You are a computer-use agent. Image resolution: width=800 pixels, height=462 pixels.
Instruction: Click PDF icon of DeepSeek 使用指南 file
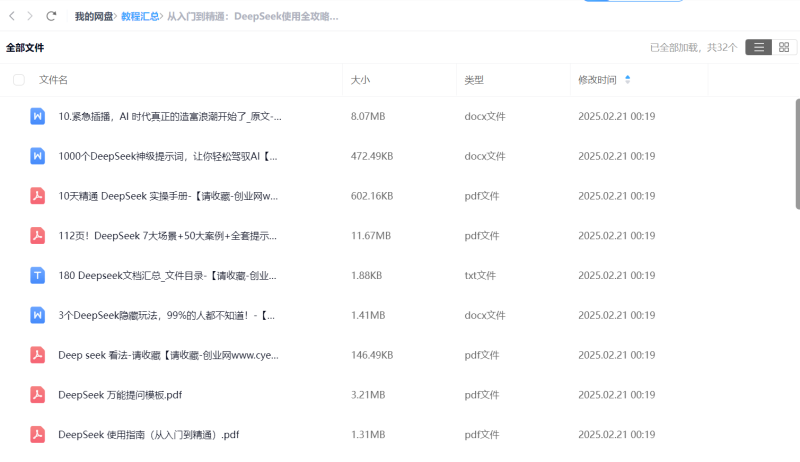click(37, 434)
